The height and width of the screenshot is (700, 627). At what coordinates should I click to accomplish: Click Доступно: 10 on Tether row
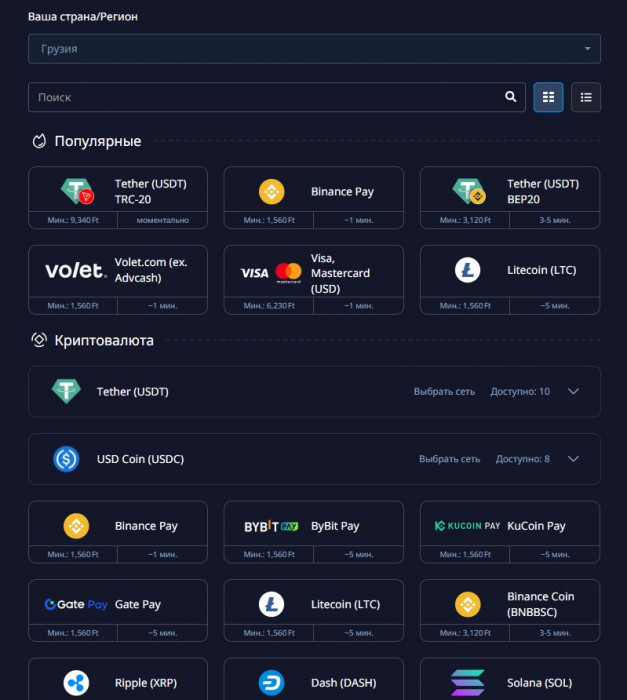[520, 392]
